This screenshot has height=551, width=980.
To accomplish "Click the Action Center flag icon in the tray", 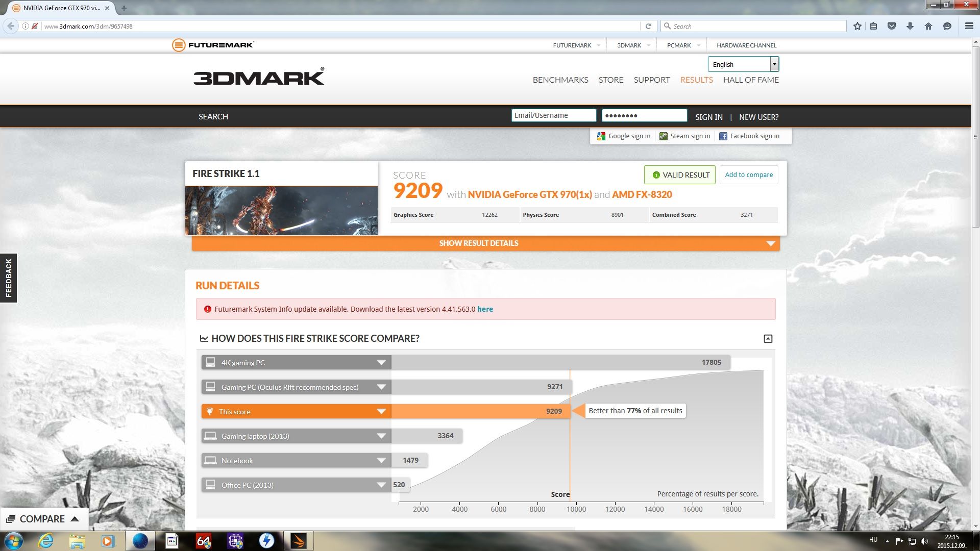I will (899, 541).
